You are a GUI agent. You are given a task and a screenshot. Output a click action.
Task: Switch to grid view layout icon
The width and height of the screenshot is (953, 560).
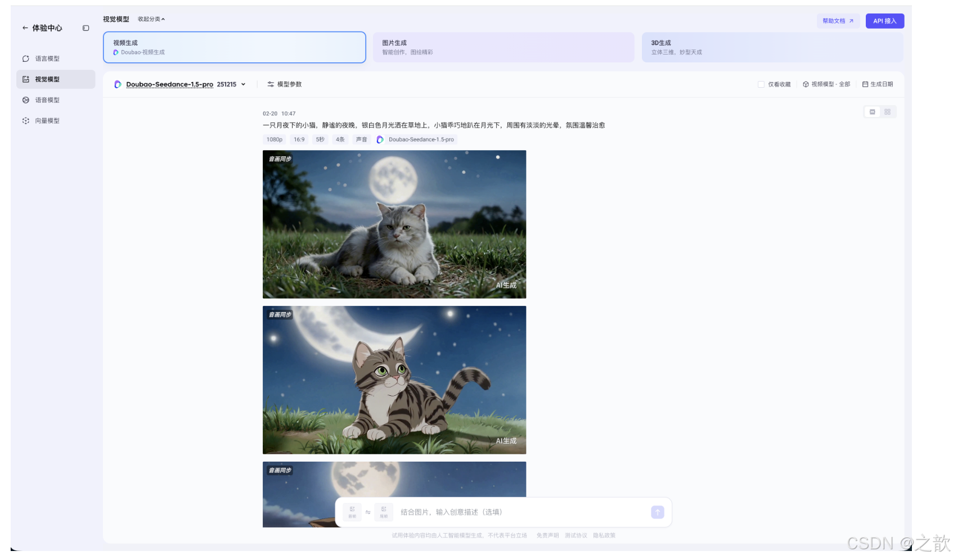(887, 112)
